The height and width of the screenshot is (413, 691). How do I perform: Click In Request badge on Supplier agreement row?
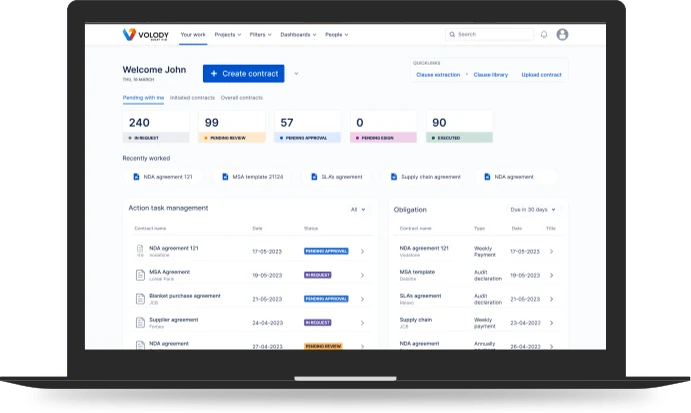point(318,323)
